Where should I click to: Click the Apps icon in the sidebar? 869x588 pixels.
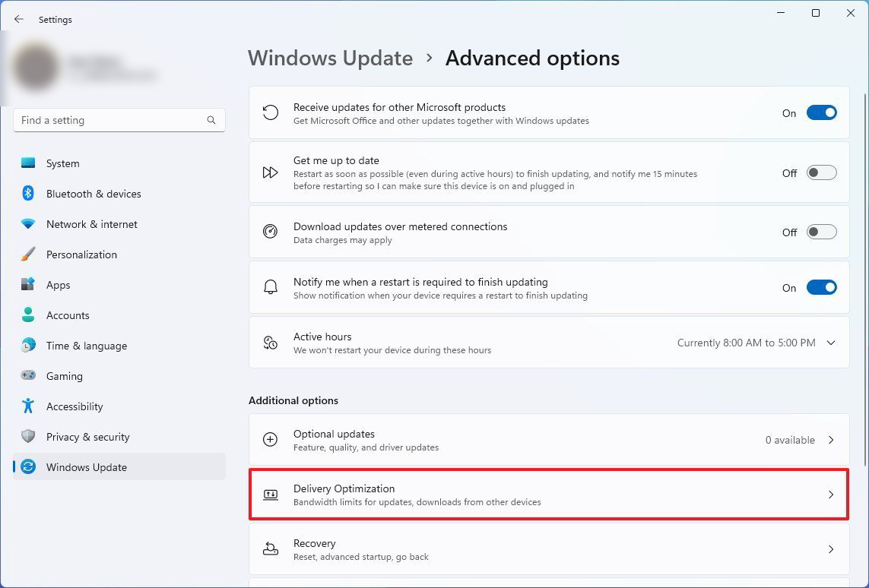pyautogui.click(x=28, y=285)
